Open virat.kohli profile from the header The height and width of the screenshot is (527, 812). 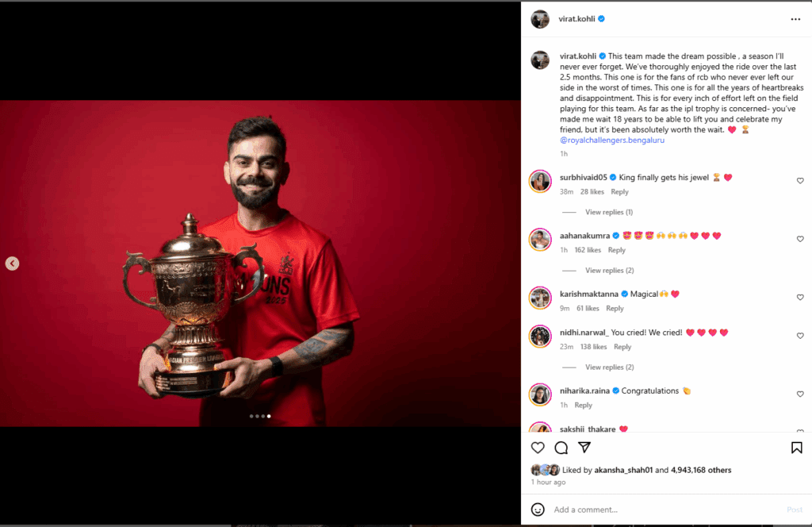[x=576, y=19]
